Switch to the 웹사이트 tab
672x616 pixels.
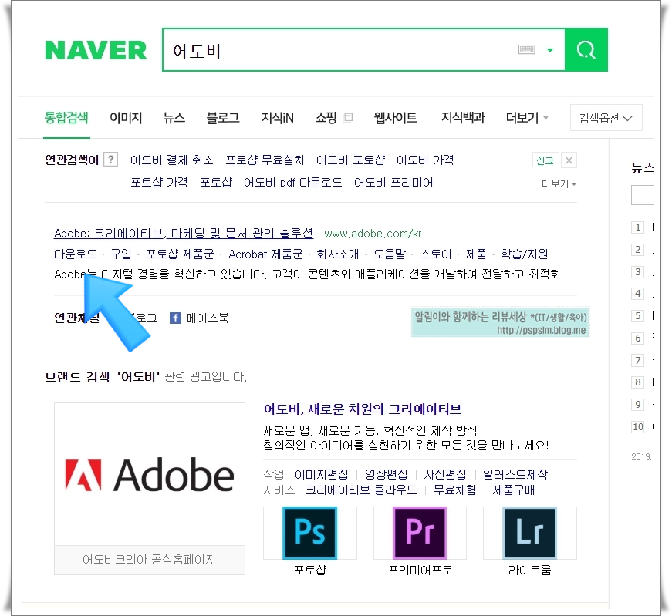click(395, 117)
